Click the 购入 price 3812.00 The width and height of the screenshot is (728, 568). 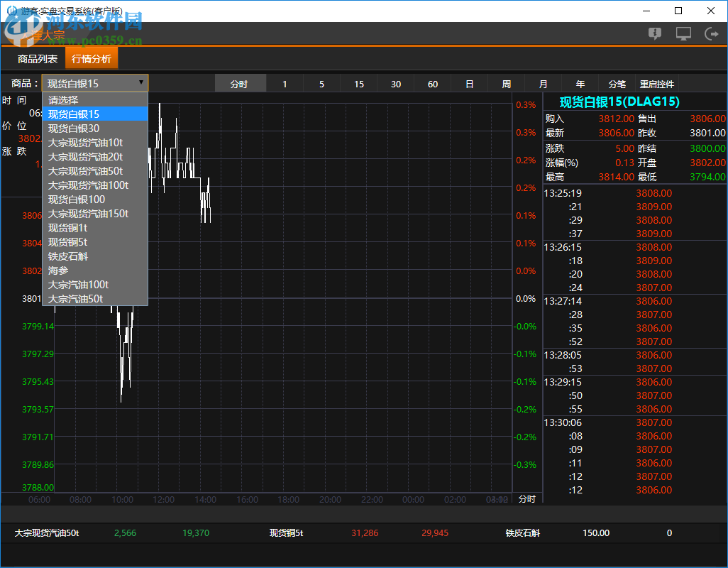(616, 119)
